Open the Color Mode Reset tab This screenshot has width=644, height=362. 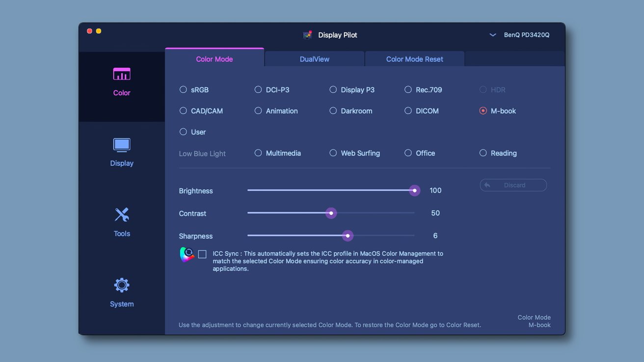click(415, 59)
